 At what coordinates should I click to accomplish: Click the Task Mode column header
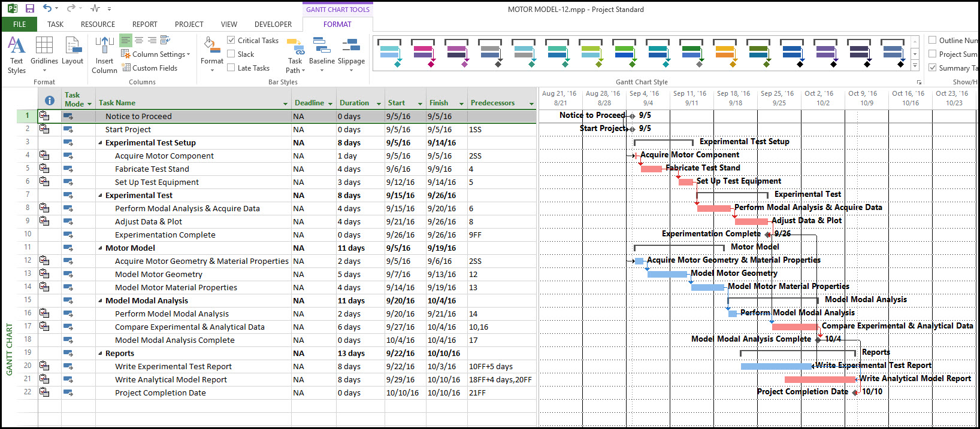78,99
